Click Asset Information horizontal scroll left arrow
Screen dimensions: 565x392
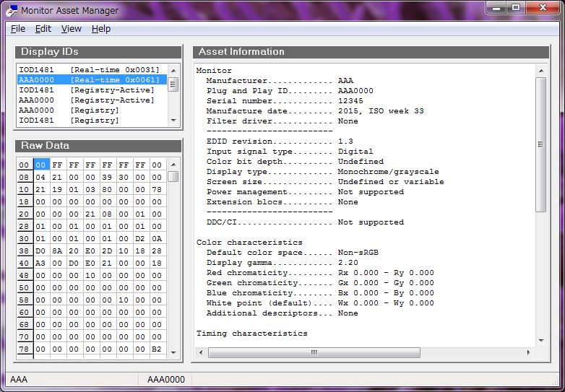[201, 352]
